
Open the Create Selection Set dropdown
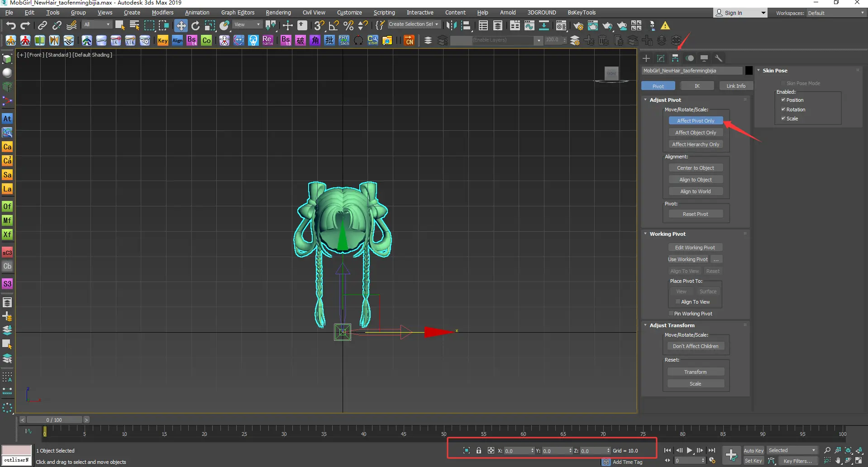point(414,24)
